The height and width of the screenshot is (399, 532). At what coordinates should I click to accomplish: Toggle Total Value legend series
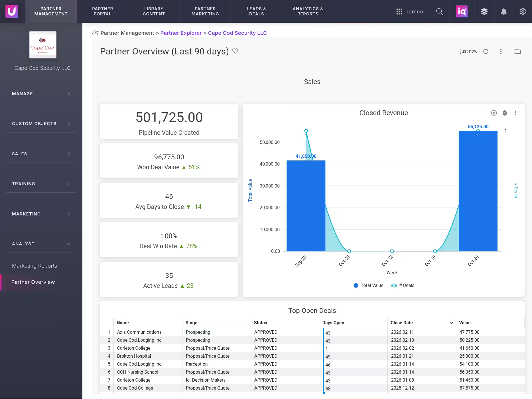click(x=368, y=286)
